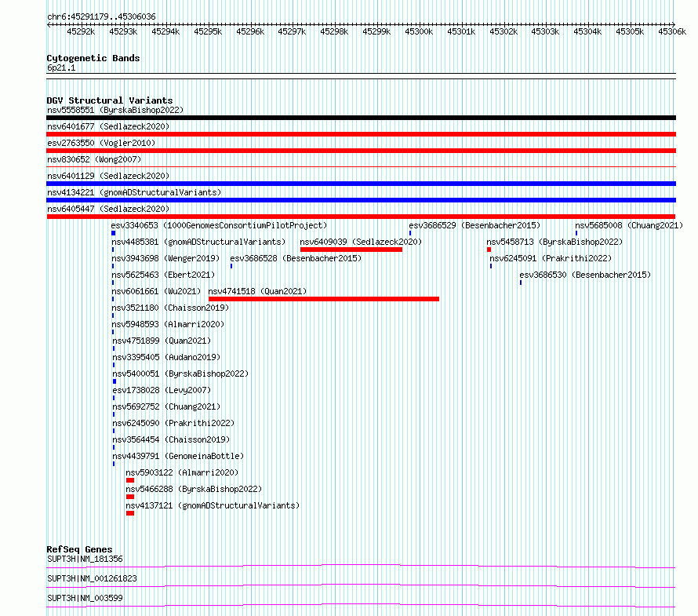Select the nsv5685008 (Chuang2021) label

[x=628, y=225]
